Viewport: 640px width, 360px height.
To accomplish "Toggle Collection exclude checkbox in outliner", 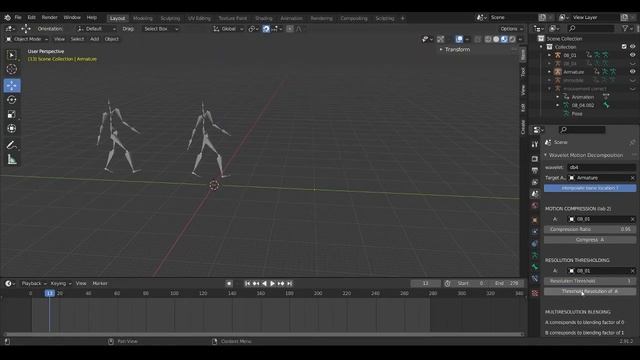I will click(x=624, y=47).
